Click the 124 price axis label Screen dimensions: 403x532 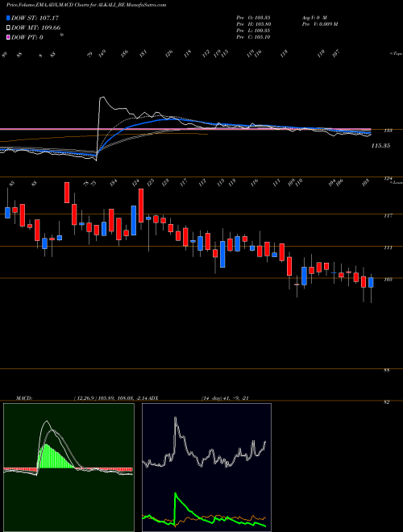point(388,178)
